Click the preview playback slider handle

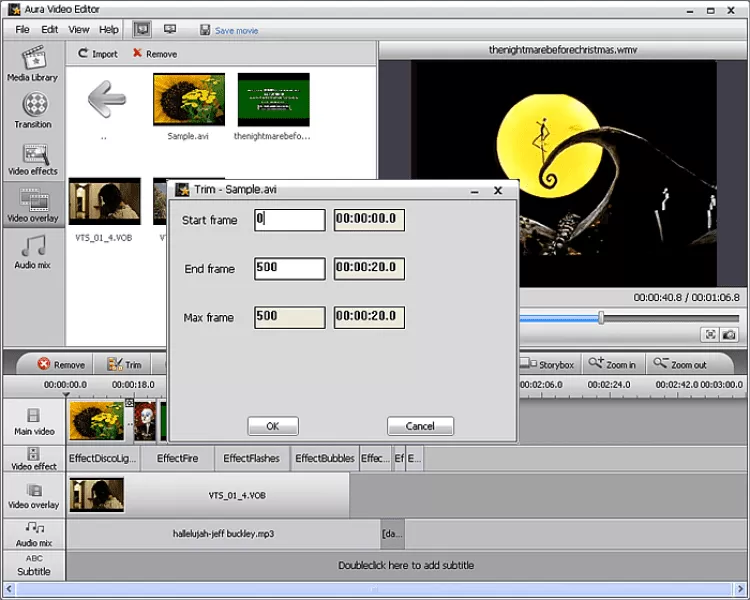(x=601, y=317)
